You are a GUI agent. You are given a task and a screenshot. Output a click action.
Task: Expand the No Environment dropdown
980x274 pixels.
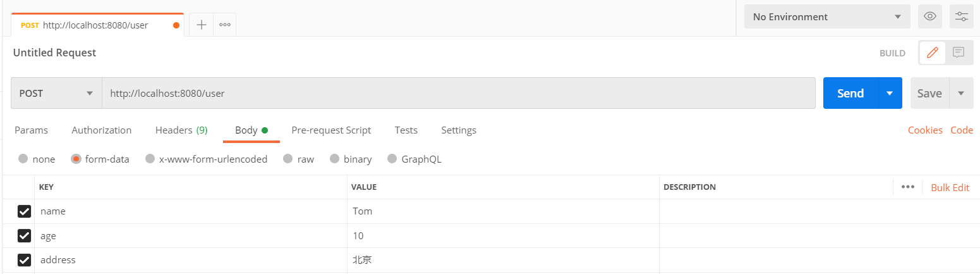pos(826,16)
